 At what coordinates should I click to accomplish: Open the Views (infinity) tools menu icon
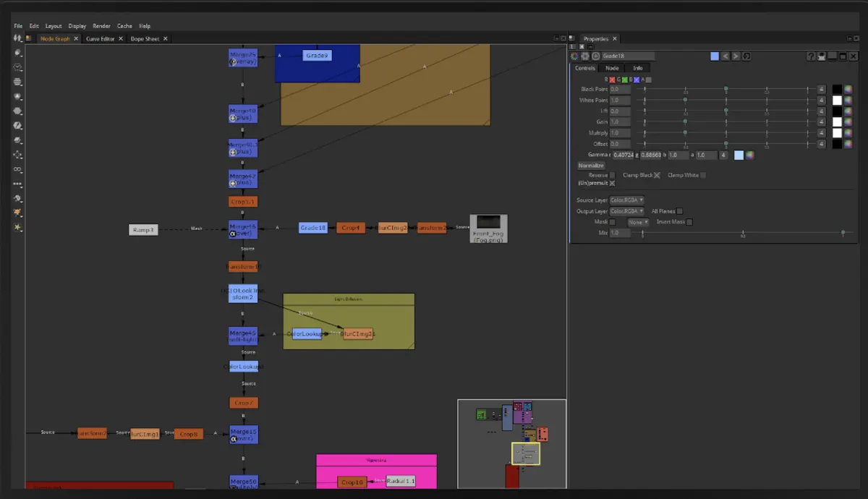click(18, 170)
